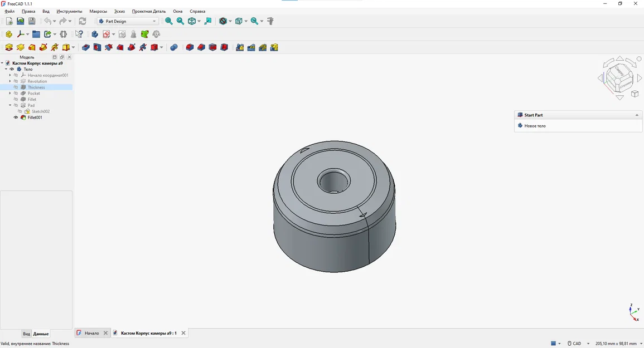This screenshot has height=348, width=644.
Task: Create a new document with the toolbar icon
Action: pyautogui.click(x=9, y=21)
